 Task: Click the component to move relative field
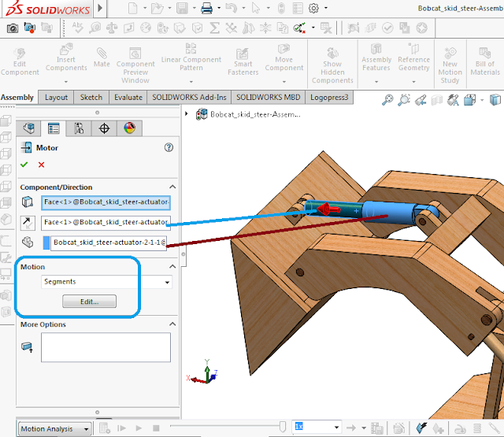[x=109, y=243]
